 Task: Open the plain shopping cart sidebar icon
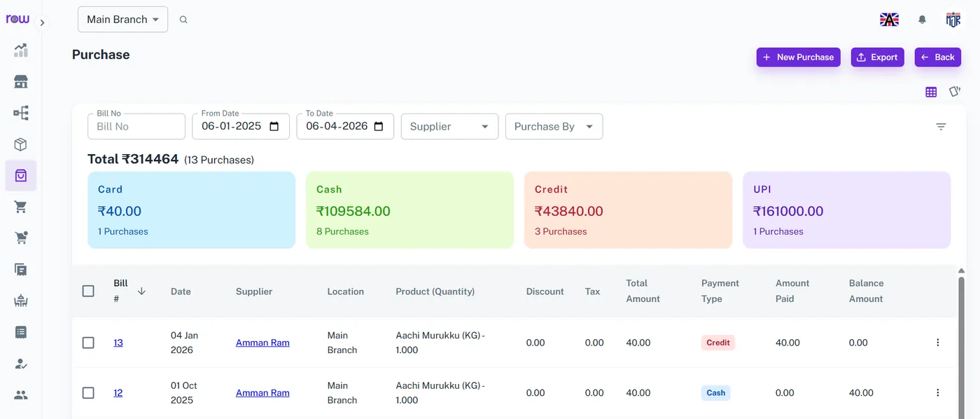click(21, 207)
